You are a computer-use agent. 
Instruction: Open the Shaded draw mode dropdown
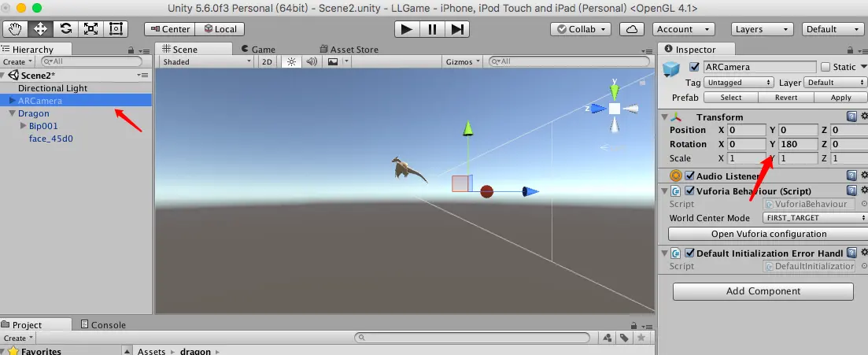tap(206, 61)
